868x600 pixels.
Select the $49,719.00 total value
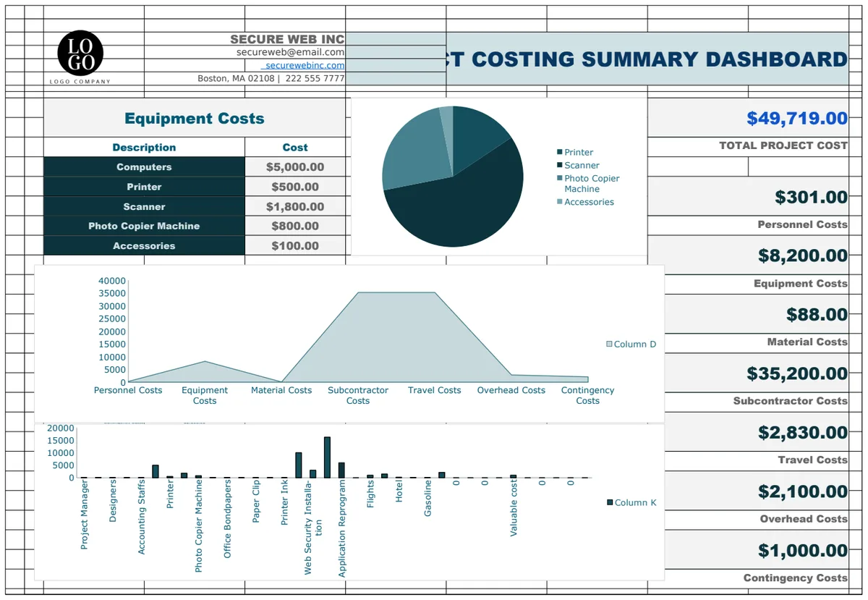[796, 118]
